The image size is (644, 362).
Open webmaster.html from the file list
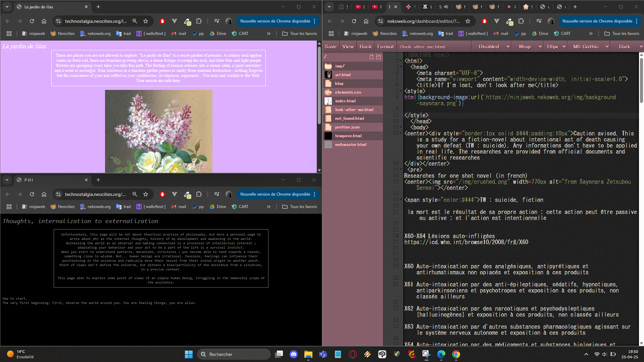[x=353, y=145]
